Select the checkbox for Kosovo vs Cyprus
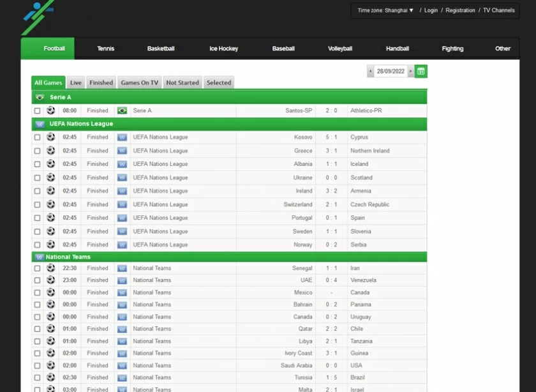536x392 pixels. point(37,137)
